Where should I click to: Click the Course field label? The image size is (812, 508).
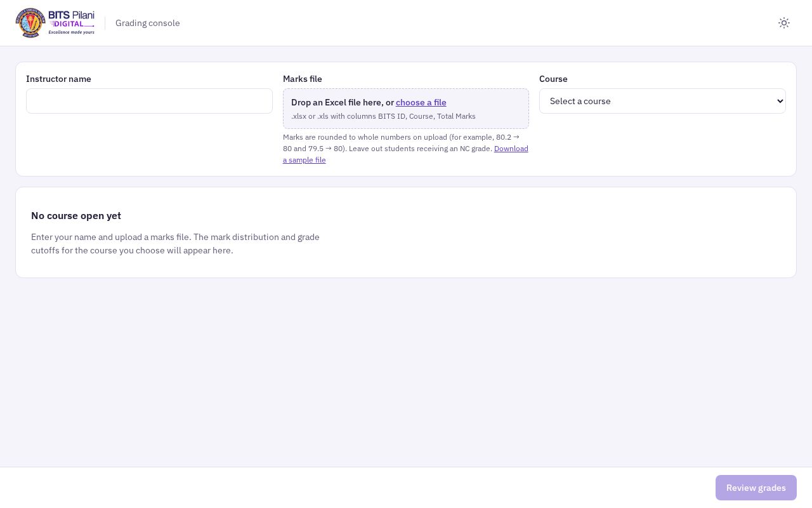pyautogui.click(x=553, y=79)
